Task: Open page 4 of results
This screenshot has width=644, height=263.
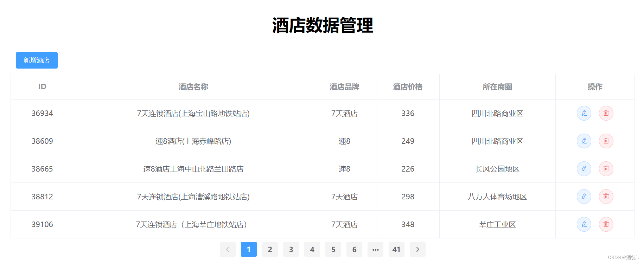Action: 312,249
